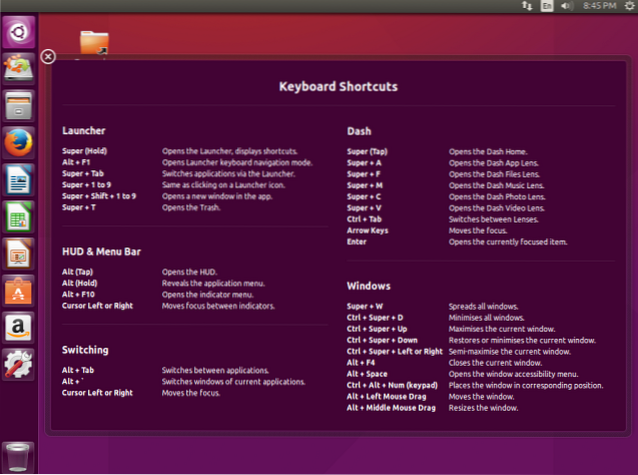Open the session gear menu

pos(626,7)
